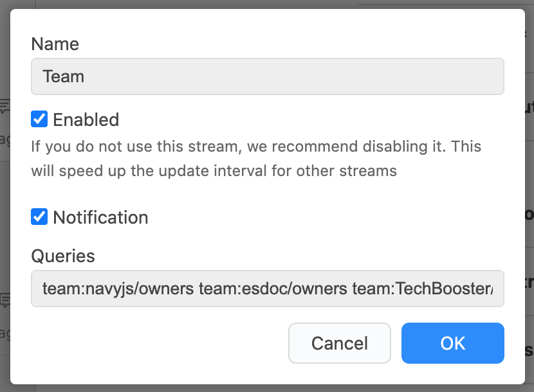Focus the Queries input field
Screen dimensions: 534x392
pos(268,289)
